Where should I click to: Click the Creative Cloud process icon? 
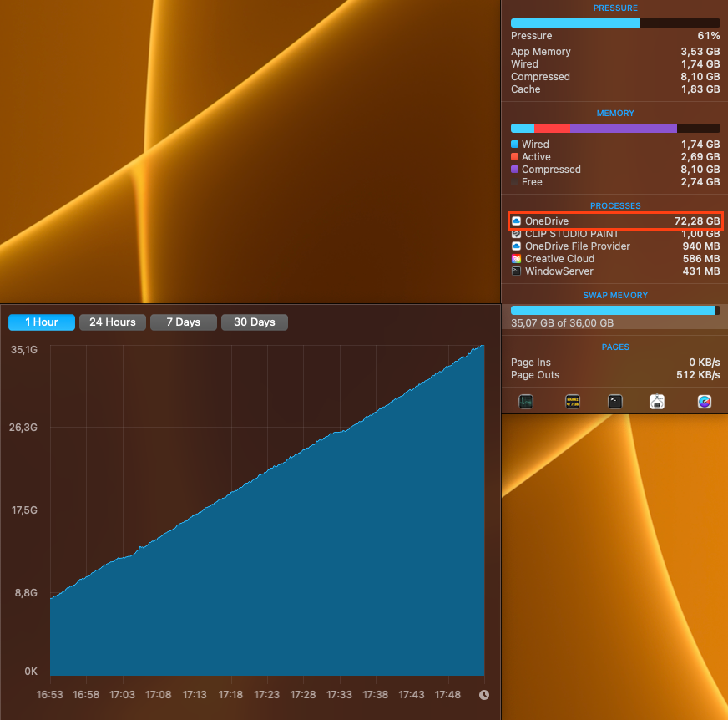point(516,259)
